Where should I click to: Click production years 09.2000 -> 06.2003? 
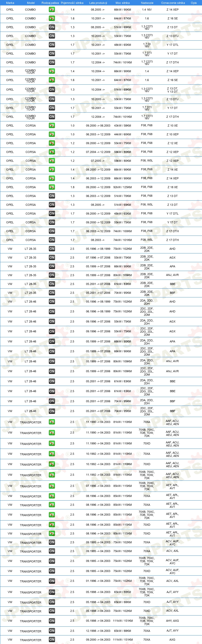point(98,126)
